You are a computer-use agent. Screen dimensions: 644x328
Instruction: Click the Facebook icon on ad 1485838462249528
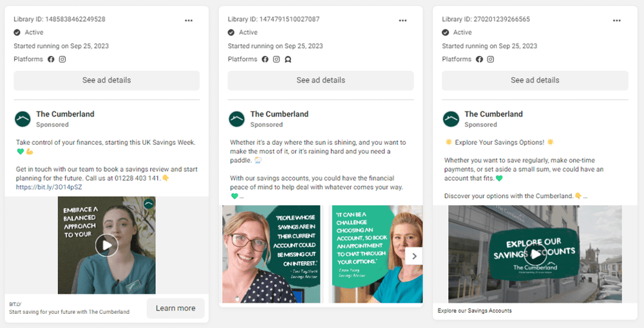pos(51,59)
